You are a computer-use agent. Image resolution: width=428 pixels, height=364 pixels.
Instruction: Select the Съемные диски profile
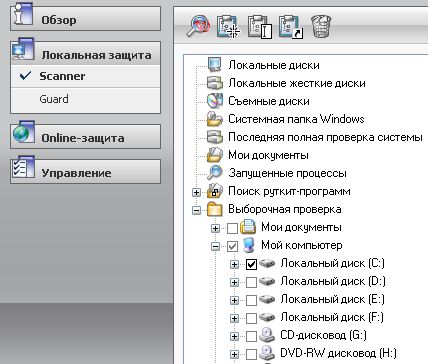(x=269, y=101)
